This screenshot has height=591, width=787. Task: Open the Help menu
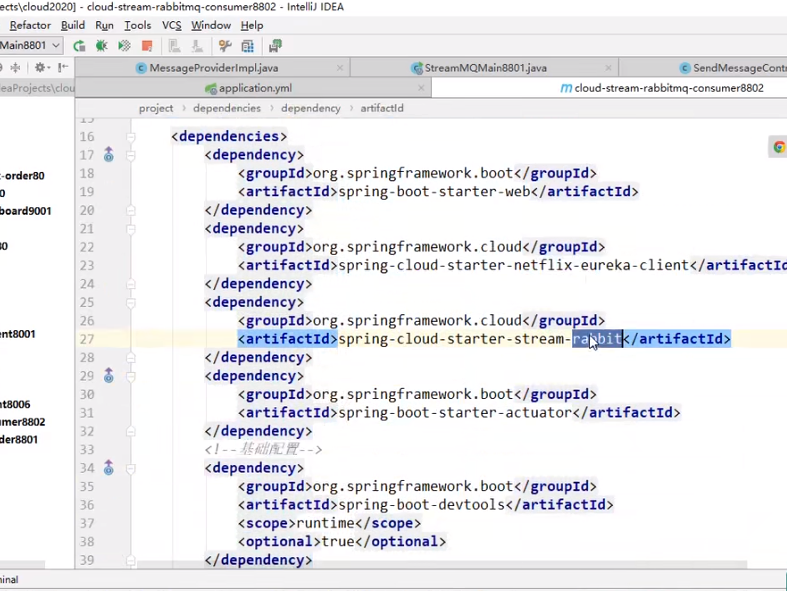tap(252, 25)
